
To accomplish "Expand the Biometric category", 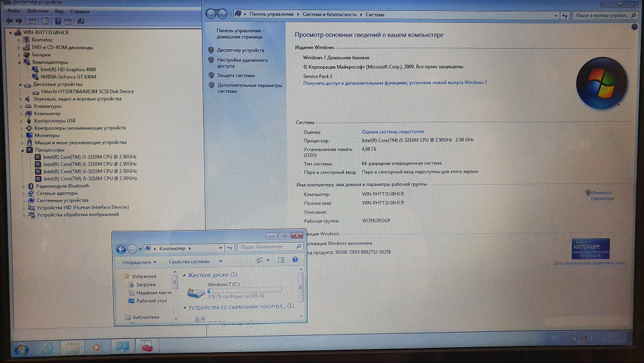I will pos(19,40).
